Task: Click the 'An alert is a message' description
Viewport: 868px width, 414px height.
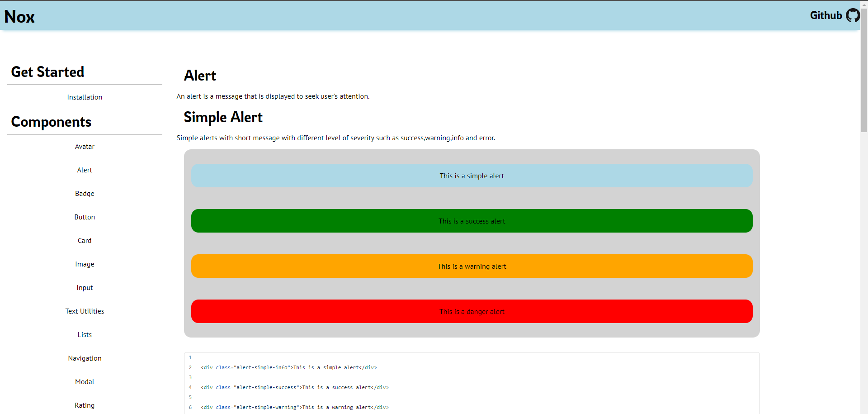Action: pyautogui.click(x=273, y=96)
